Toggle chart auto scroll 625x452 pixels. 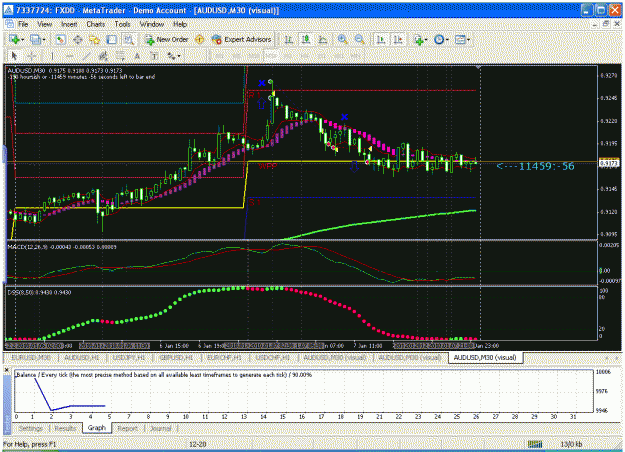tap(381, 39)
